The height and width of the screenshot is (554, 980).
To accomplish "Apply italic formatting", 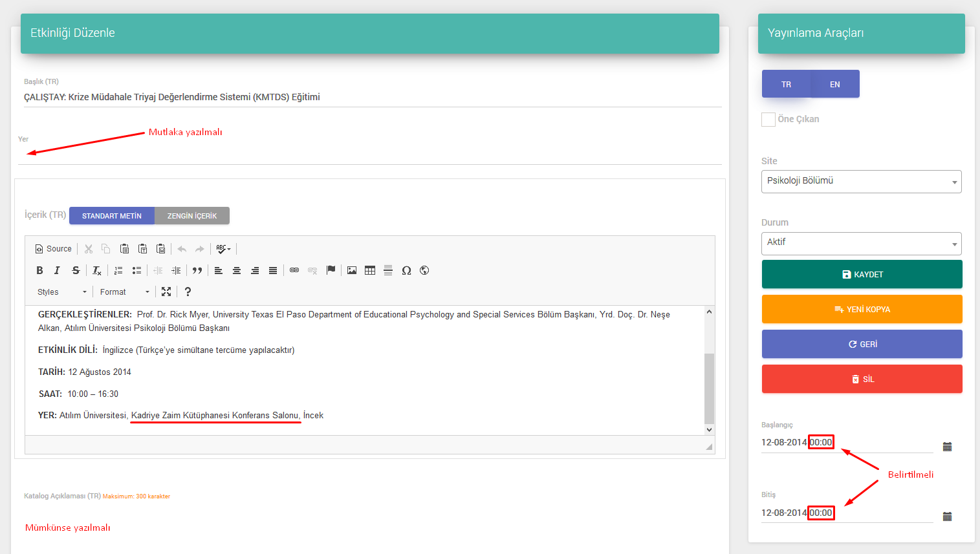I will tap(57, 270).
